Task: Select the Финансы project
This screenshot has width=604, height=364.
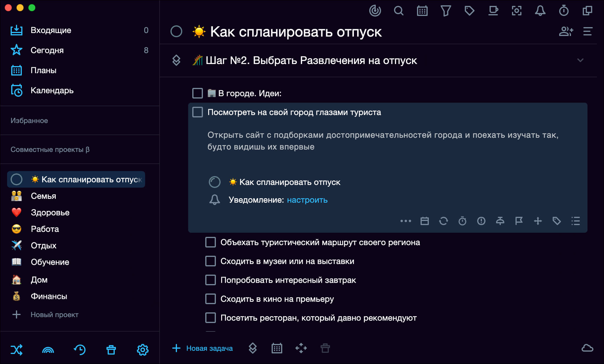Action: pos(76,296)
